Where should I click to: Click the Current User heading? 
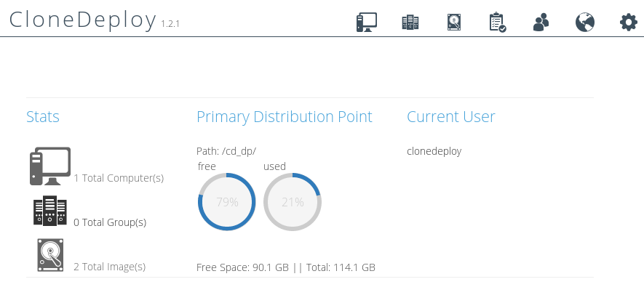click(x=450, y=117)
